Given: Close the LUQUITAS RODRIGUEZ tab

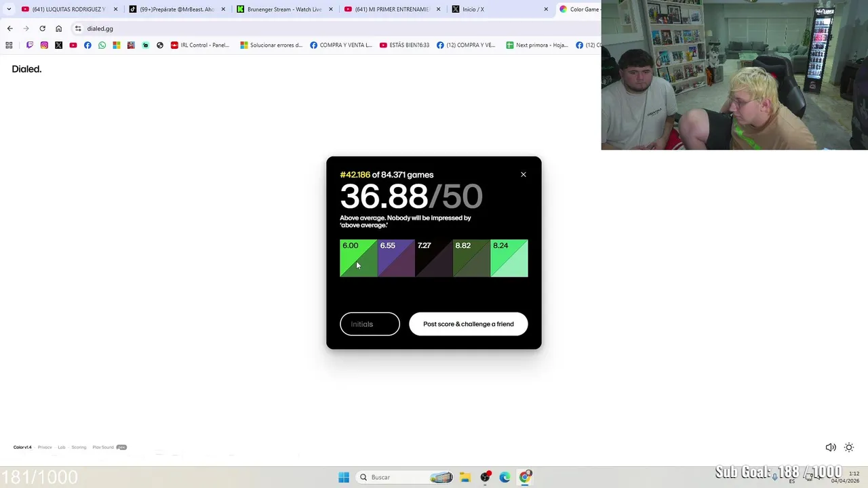Looking at the screenshot, I should coord(115,9).
